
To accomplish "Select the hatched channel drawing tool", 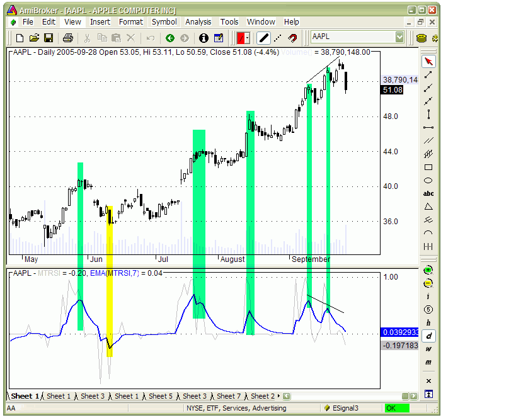I will click(x=428, y=154).
